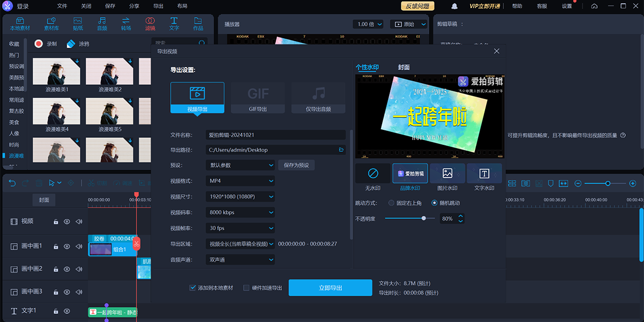644x322 pixels.
Task: Open the 贴纸 stickers panel
Action: coord(78,24)
